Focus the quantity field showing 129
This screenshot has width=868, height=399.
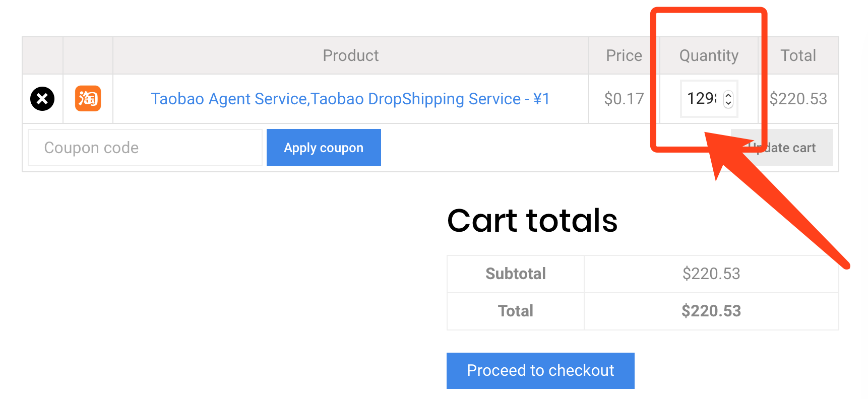click(x=702, y=98)
